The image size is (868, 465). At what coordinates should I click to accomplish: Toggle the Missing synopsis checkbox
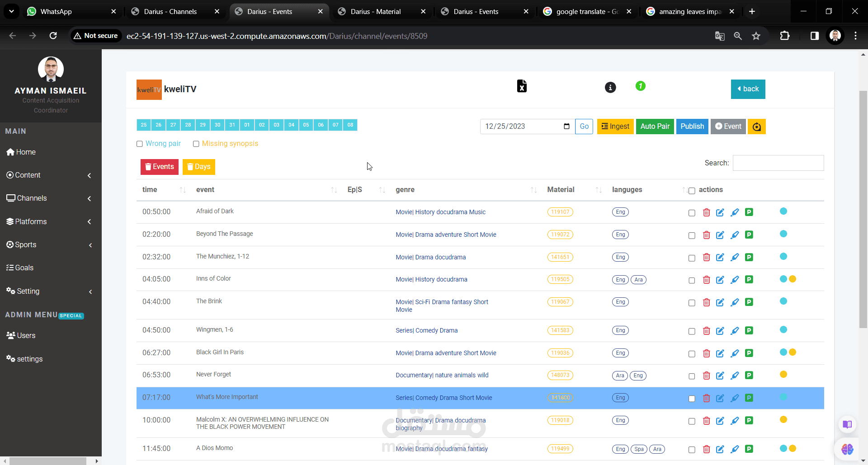click(x=196, y=144)
